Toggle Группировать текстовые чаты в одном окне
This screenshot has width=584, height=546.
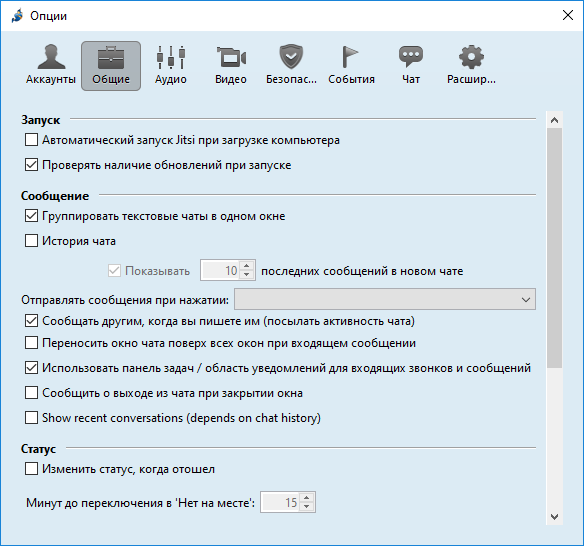(31, 216)
